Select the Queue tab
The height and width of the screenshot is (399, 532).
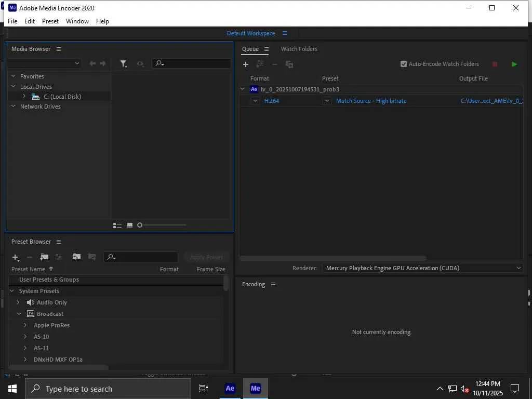click(250, 49)
